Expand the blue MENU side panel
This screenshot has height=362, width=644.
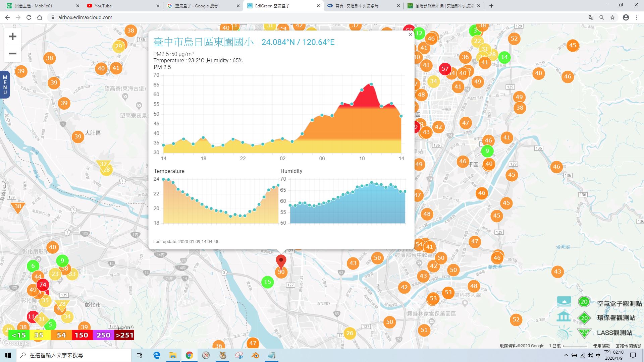(x=5, y=85)
